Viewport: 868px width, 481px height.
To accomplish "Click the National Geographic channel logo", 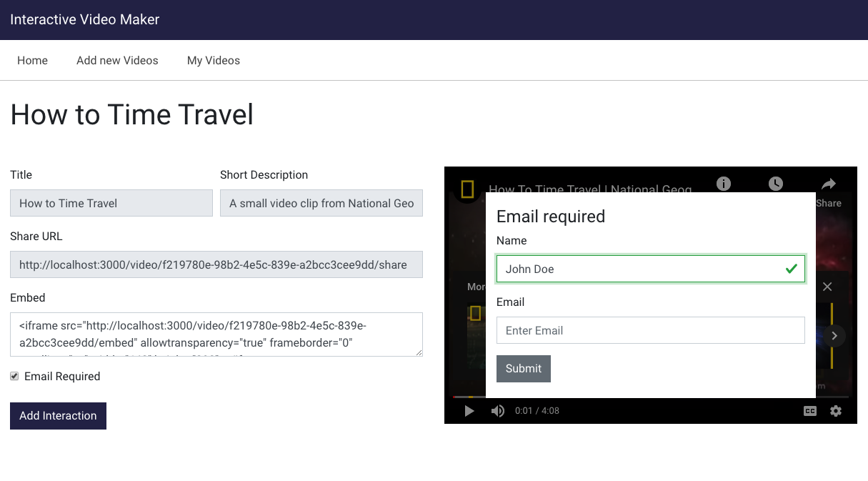I will click(x=468, y=189).
